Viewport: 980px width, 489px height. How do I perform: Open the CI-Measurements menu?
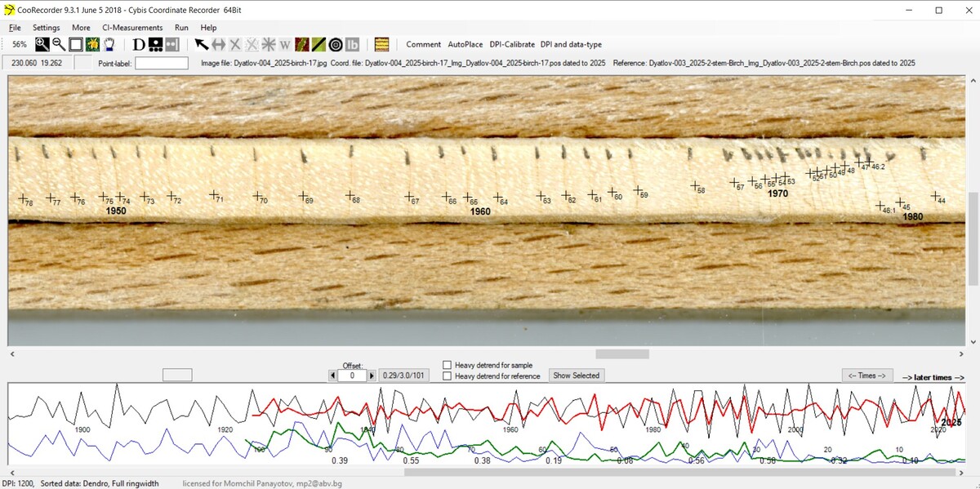point(132,28)
